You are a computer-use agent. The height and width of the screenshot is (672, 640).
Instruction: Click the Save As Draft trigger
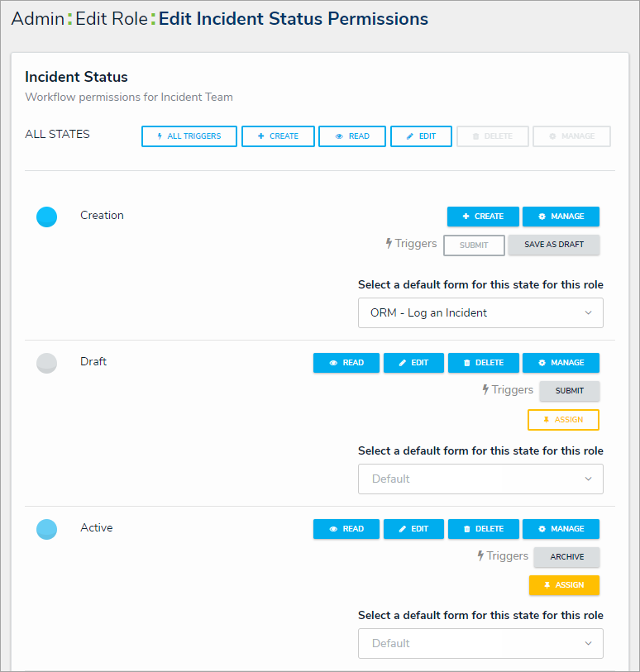554,245
